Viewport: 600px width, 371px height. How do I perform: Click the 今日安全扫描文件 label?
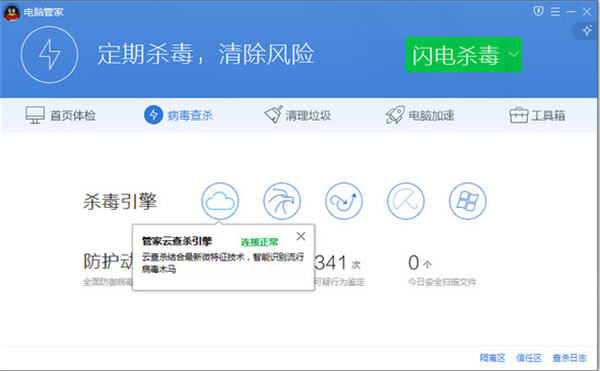click(x=442, y=282)
